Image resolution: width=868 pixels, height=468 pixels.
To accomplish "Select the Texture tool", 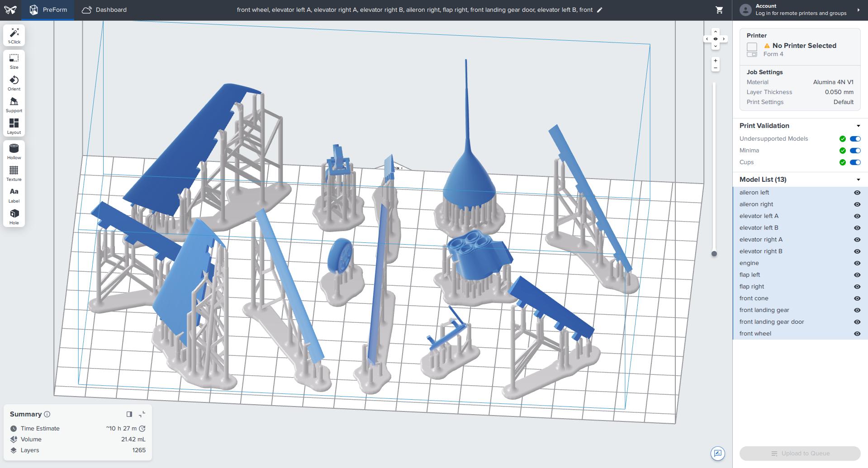I will [14, 173].
